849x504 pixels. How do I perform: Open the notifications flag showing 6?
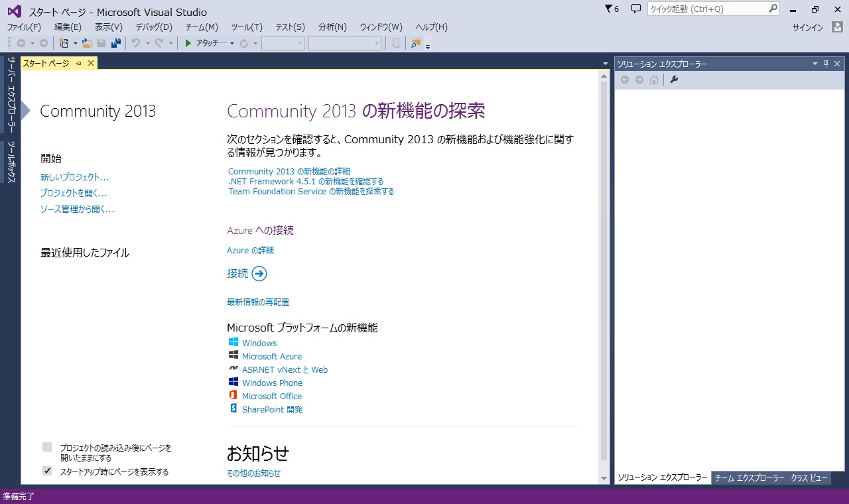(612, 9)
